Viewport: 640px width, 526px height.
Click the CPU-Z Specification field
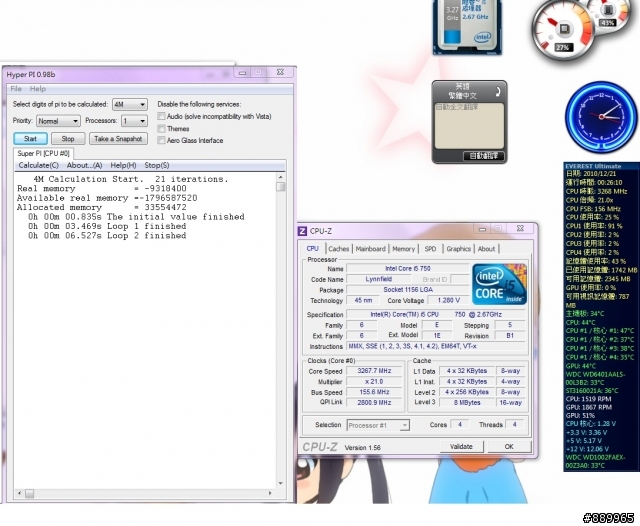click(436, 315)
